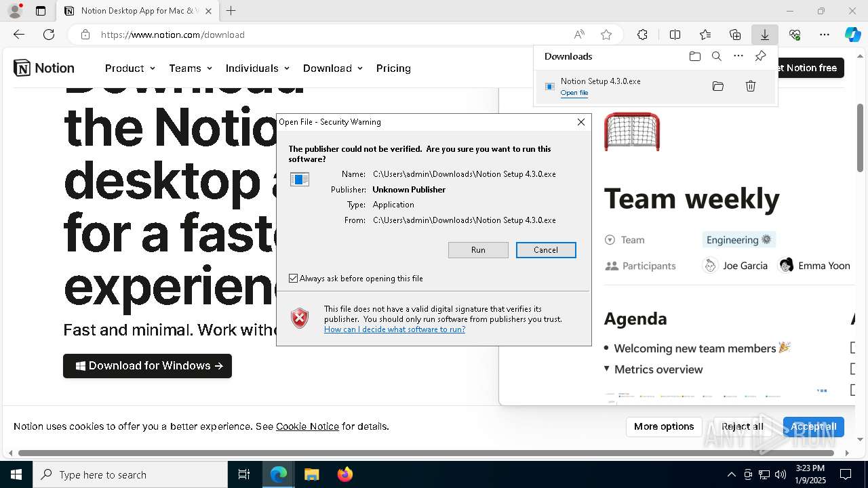
Task: Search downloads with magnifier icon
Action: 716,56
